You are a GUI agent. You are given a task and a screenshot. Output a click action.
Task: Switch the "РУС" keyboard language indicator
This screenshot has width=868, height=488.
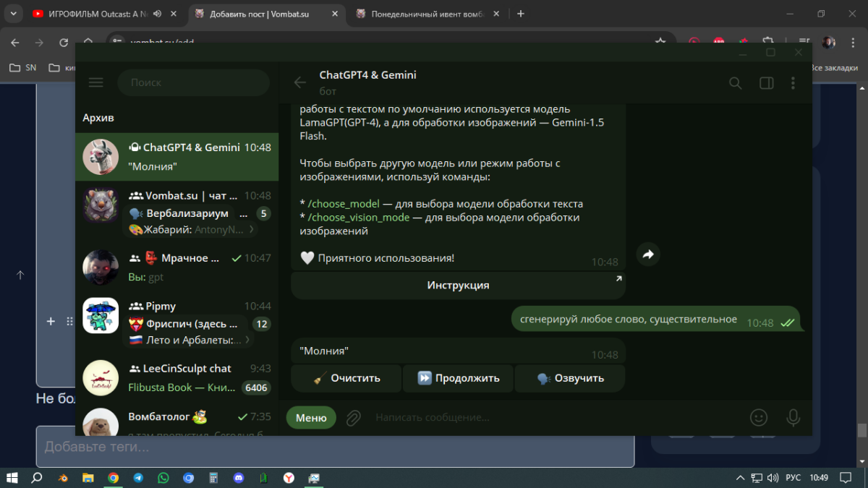[x=793, y=478]
